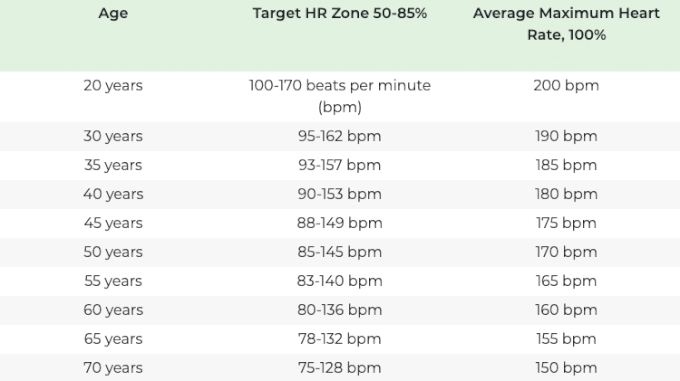Select the 100-170 beats per minute cell

[340, 96]
